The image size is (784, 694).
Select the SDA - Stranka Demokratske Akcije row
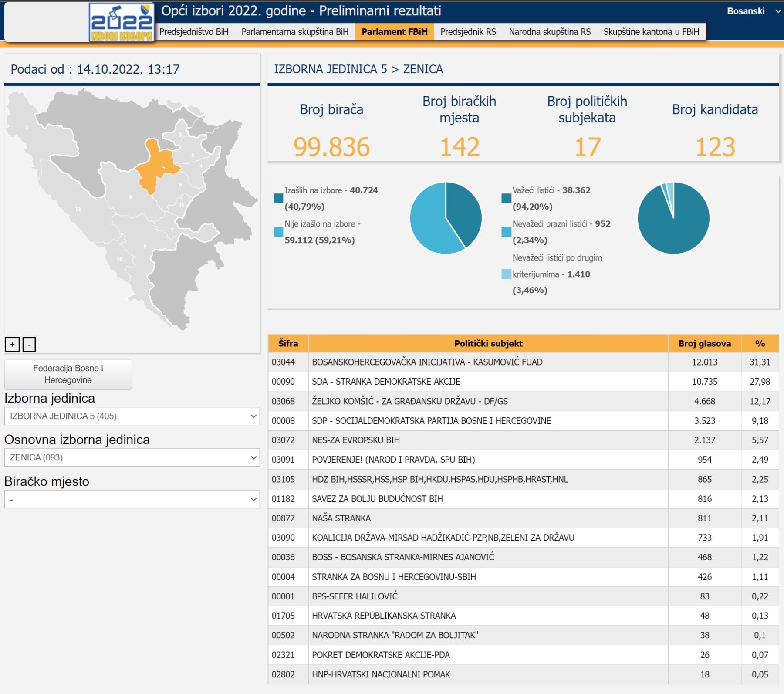(x=488, y=382)
